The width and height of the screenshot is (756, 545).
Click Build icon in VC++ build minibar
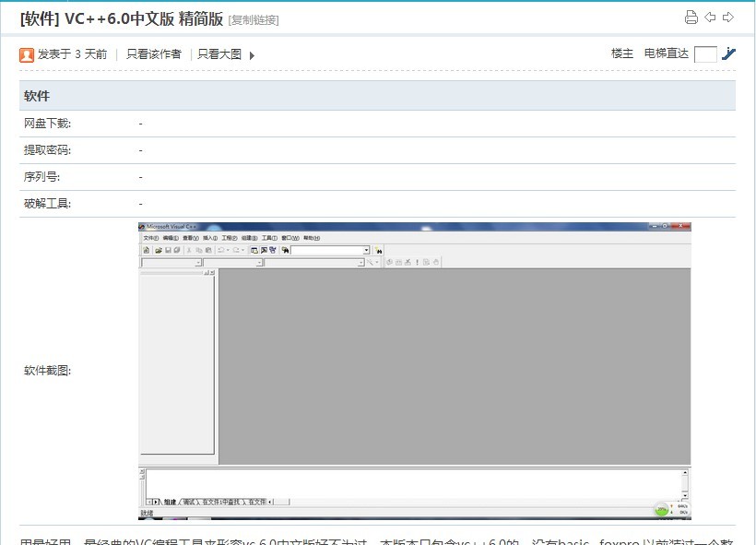[x=398, y=263]
